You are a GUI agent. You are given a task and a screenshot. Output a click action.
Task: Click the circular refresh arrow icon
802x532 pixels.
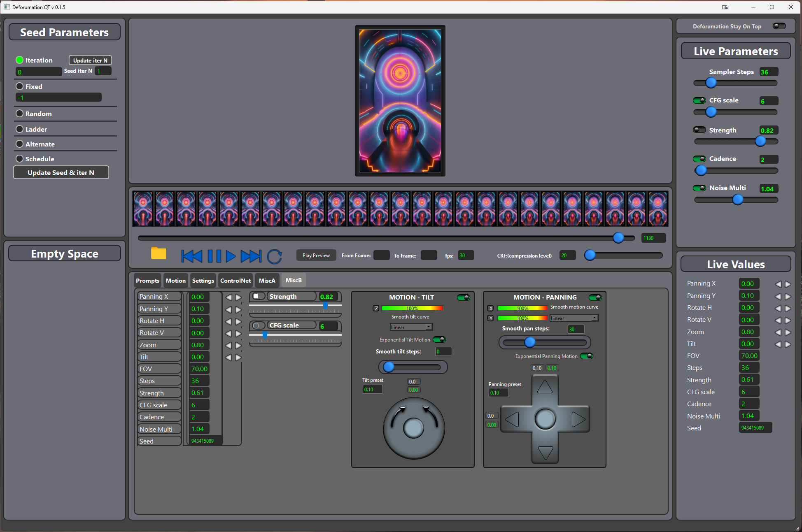tap(274, 256)
